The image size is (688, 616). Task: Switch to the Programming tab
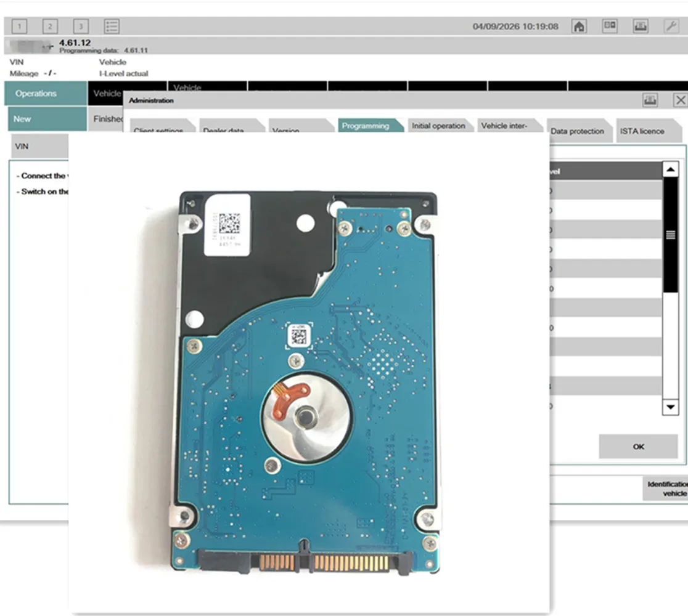pyautogui.click(x=371, y=126)
